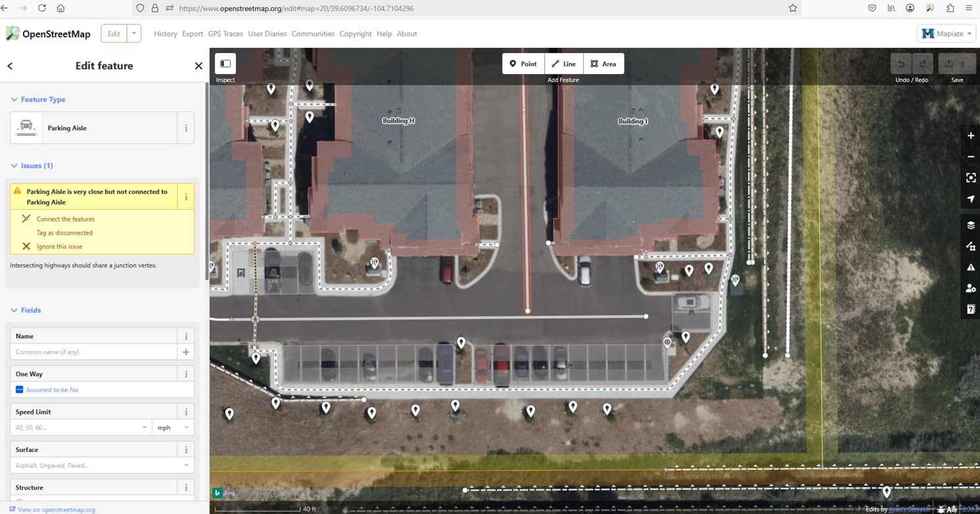The image size is (980, 514).
Task: Close the Edit feature panel
Action: [x=198, y=66]
